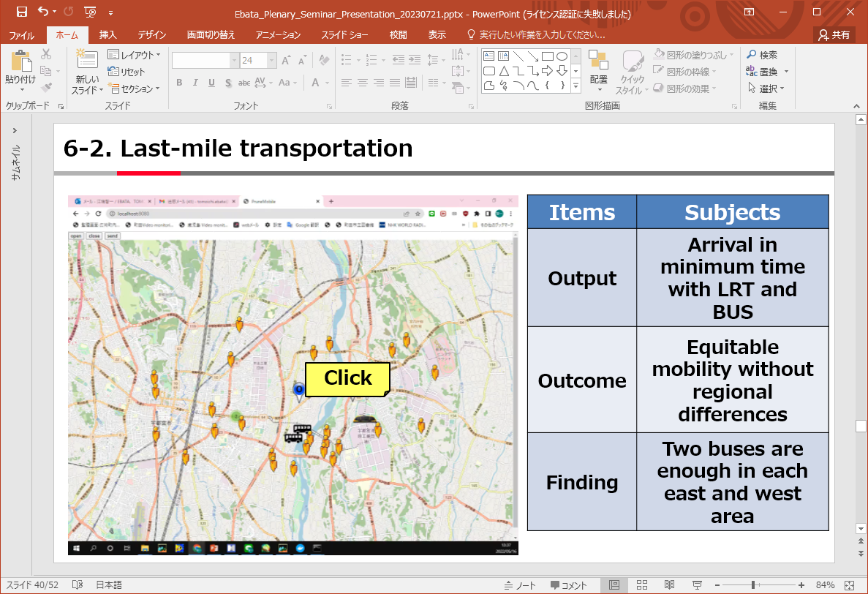Screen dimensions: 868x594
Task: Click the 共有 share button
Action: 834,35
